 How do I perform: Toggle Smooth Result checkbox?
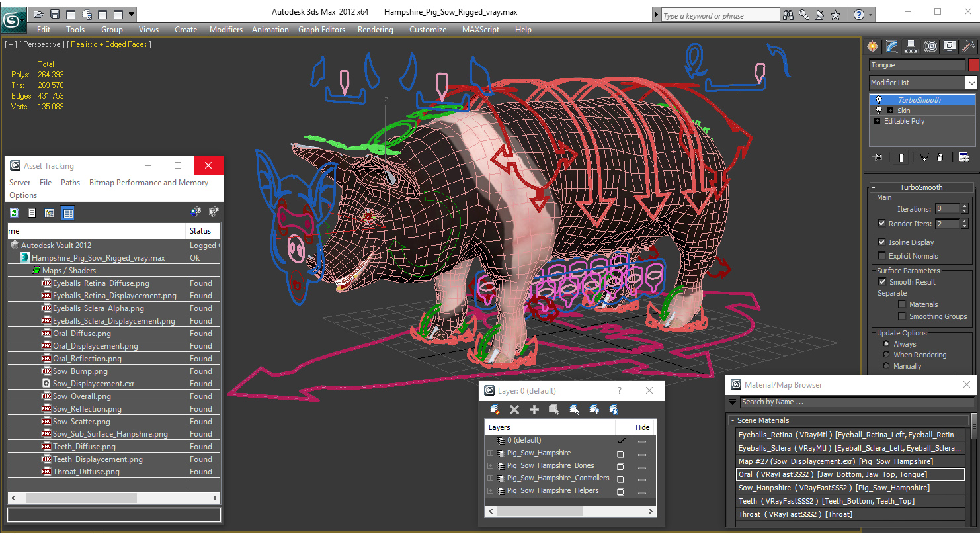881,282
